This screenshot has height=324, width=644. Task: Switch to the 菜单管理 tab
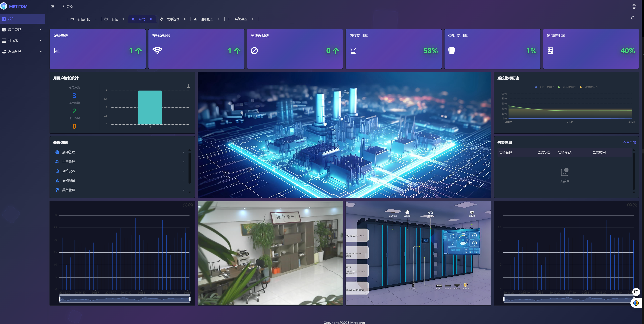pyautogui.click(x=173, y=19)
